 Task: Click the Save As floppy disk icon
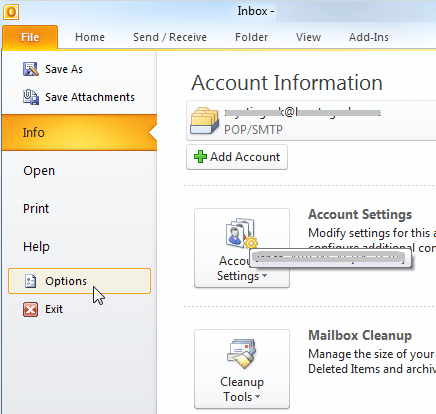(x=31, y=69)
